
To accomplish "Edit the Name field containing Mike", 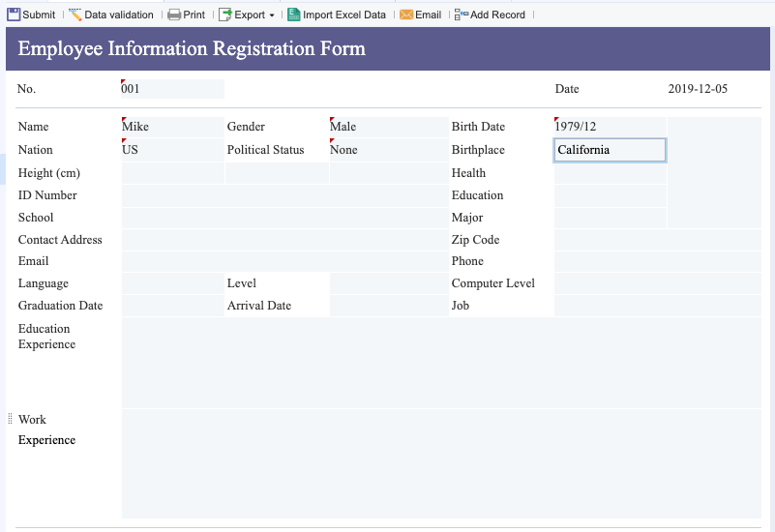I will point(172,127).
